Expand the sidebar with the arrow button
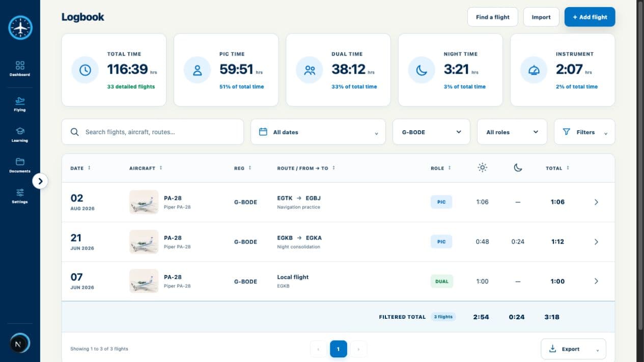 (40, 180)
